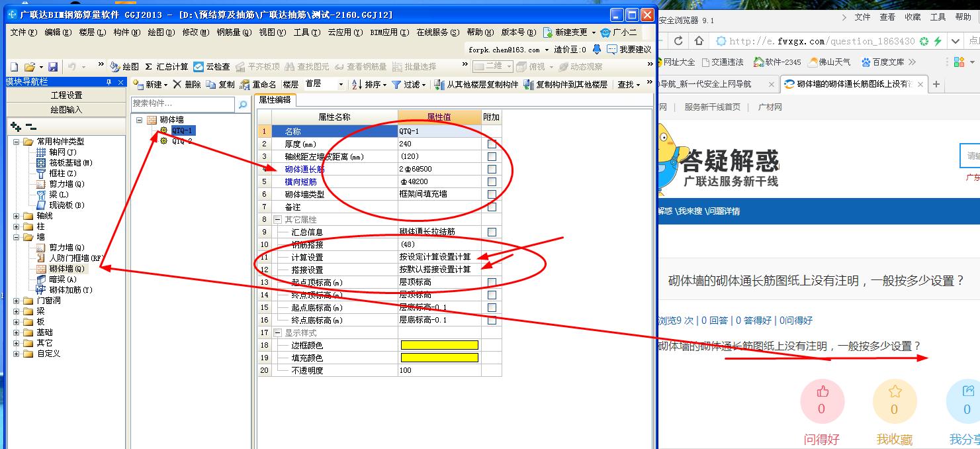
Task: Click the browser address bar
Action: pyautogui.click(x=821, y=41)
